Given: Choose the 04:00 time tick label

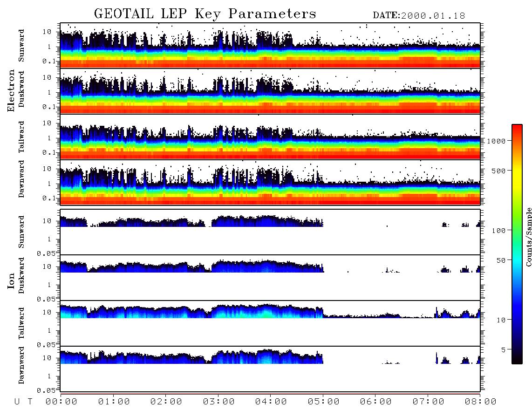Looking at the screenshot, I should [x=271, y=402].
